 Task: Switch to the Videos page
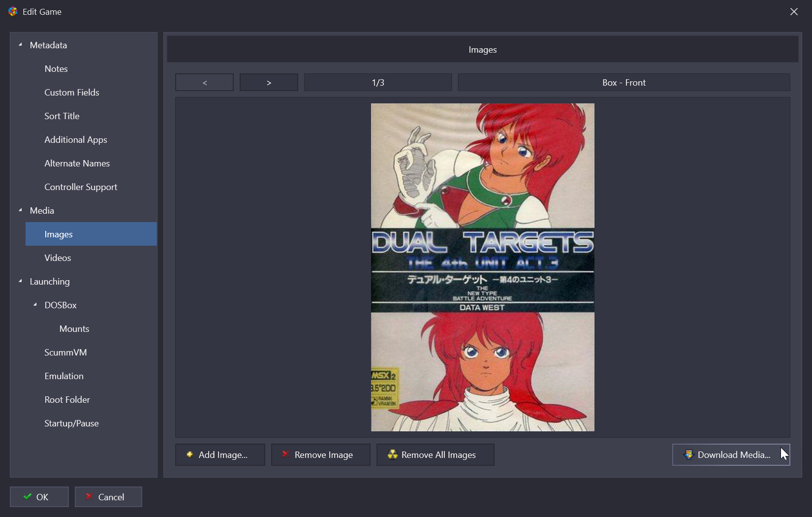(x=58, y=258)
